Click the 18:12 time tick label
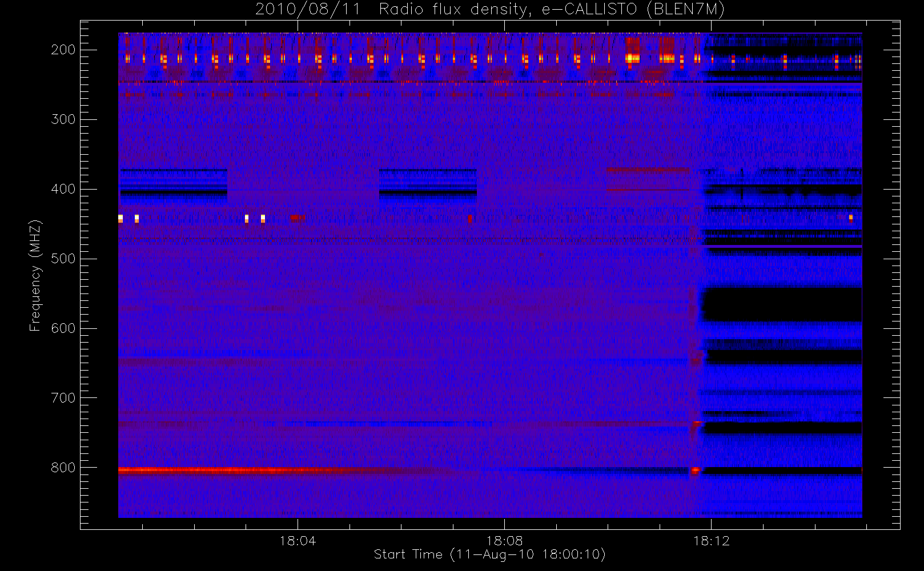Image resolution: width=924 pixels, height=571 pixels. pyautogui.click(x=711, y=541)
